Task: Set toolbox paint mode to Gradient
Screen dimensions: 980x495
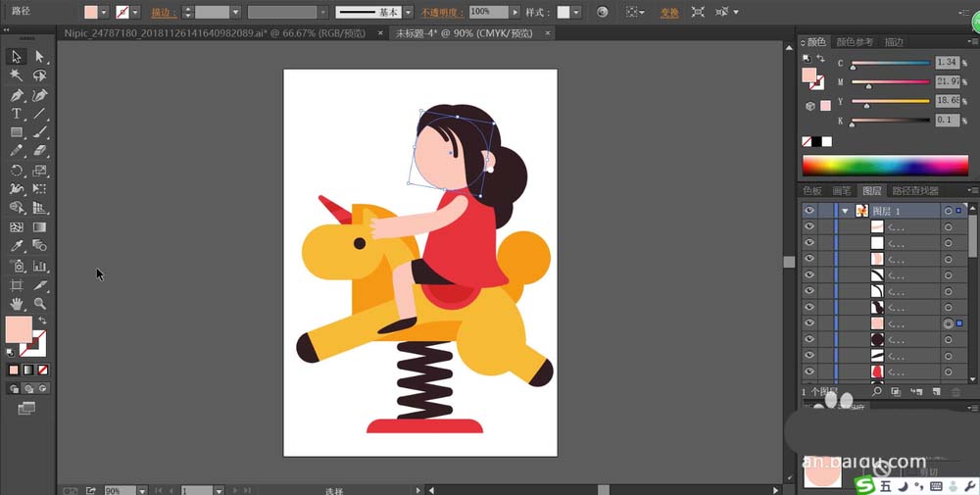Action: 28,370
